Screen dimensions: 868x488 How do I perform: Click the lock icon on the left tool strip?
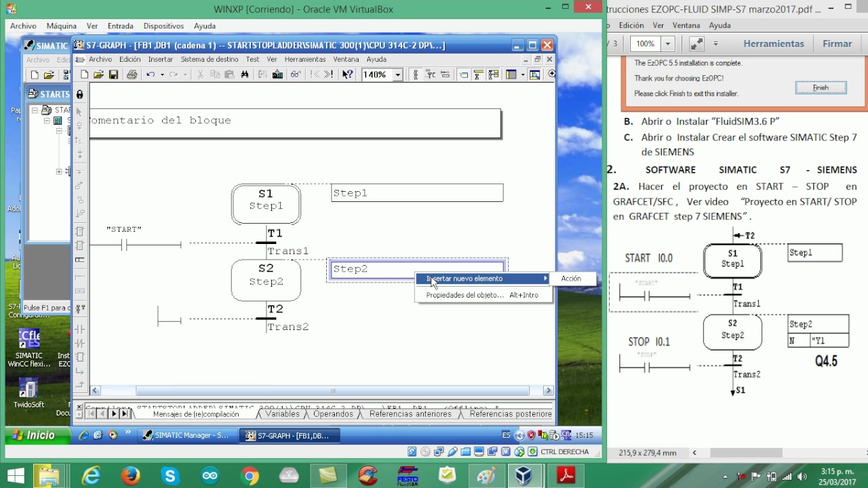(x=80, y=94)
